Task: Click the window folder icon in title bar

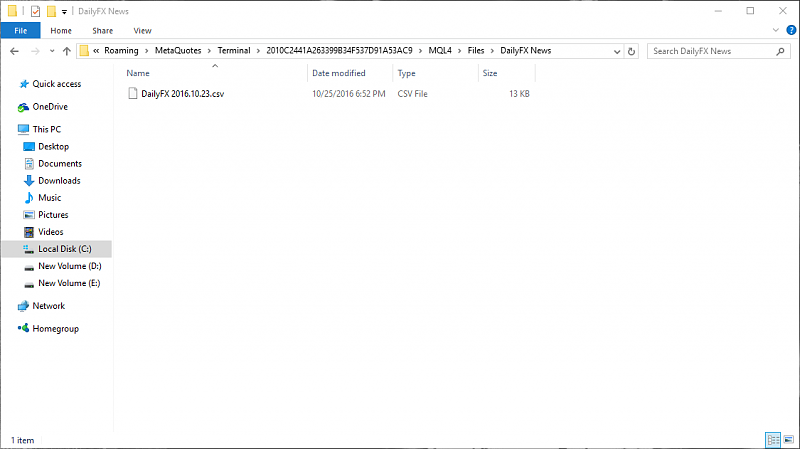Action: point(12,11)
